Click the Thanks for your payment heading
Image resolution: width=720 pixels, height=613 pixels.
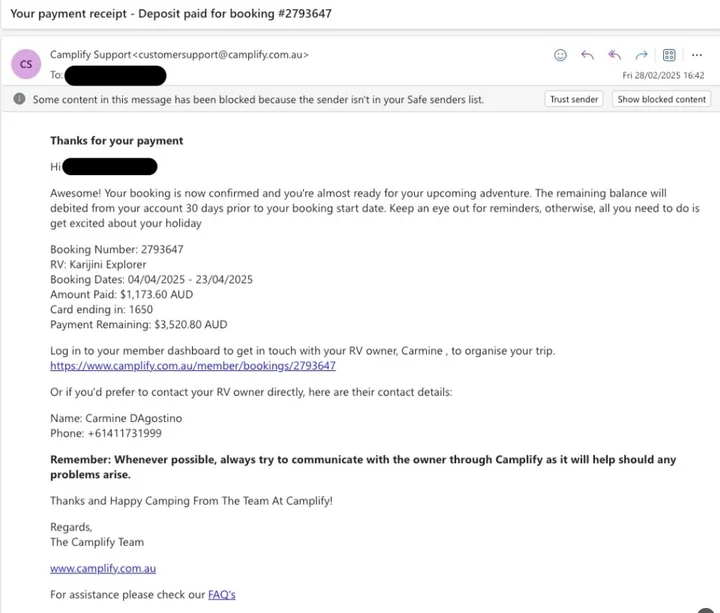117,141
